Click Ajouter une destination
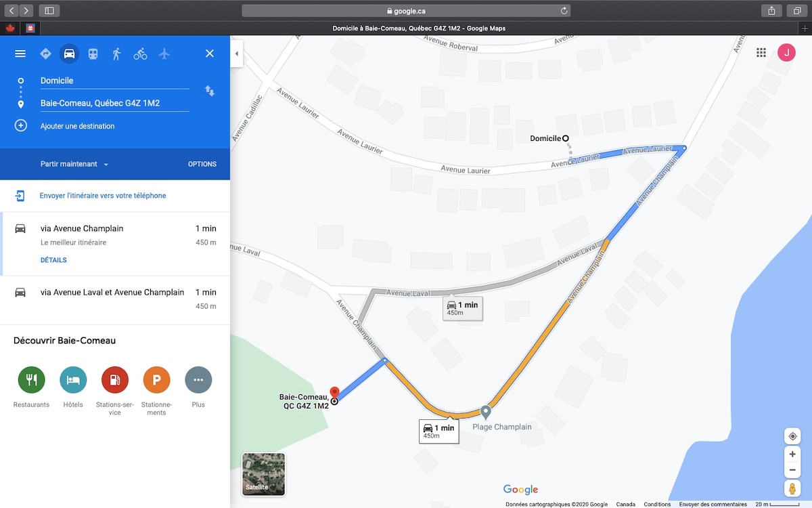This screenshot has height=508, width=812. click(x=77, y=126)
